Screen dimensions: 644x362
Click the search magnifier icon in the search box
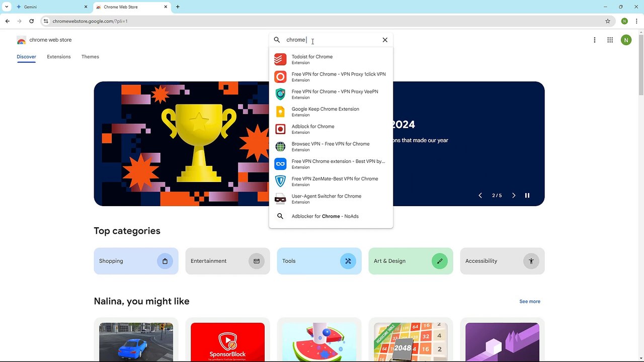tap(277, 40)
